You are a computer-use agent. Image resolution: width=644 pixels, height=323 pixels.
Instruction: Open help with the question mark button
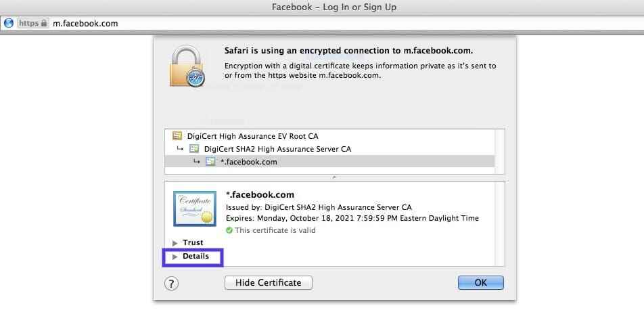click(171, 283)
